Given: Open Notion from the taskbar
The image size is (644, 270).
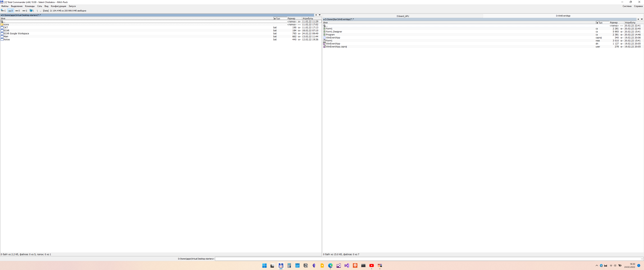Looking at the screenshot, I should click(306, 265).
